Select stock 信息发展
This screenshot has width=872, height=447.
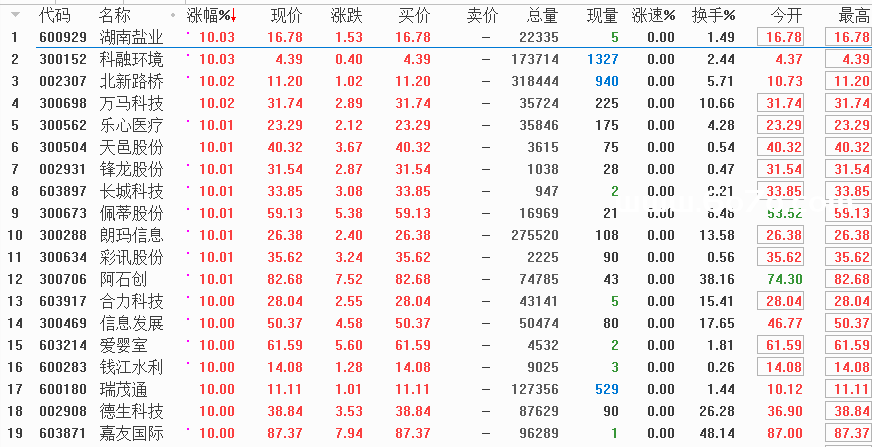pyautogui.click(x=131, y=323)
